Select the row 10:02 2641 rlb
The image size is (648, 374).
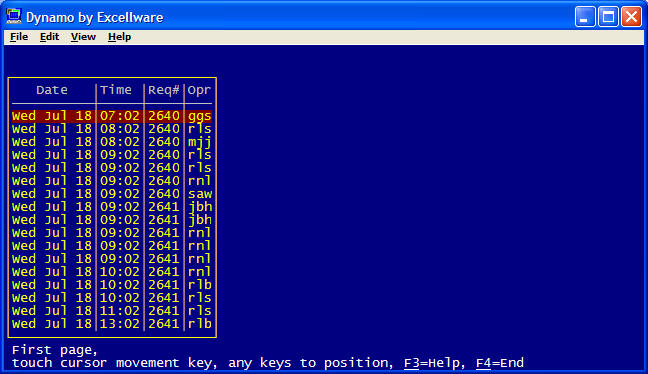(112, 285)
